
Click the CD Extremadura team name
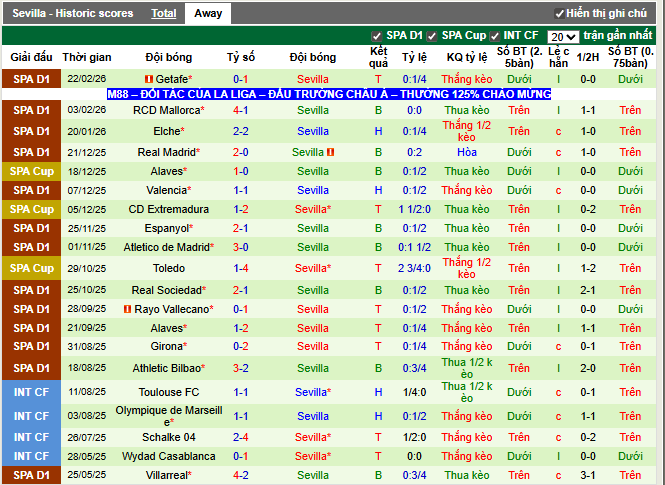(x=169, y=209)
